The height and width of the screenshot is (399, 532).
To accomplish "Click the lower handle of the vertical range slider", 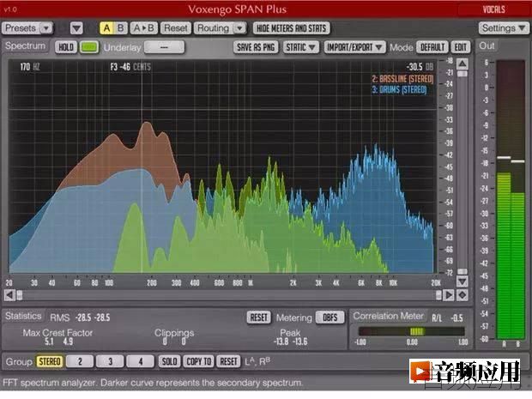I will click(462, 271).
